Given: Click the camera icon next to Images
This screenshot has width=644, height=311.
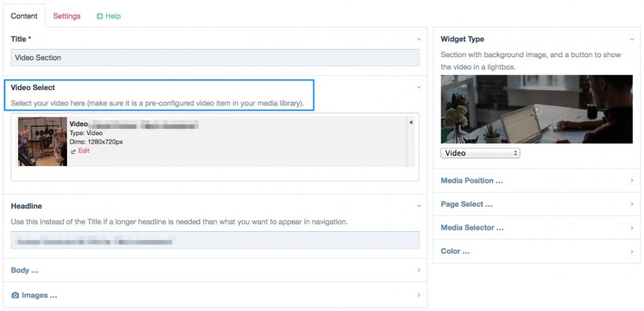Looking at the screenshot, I should 15,296.
